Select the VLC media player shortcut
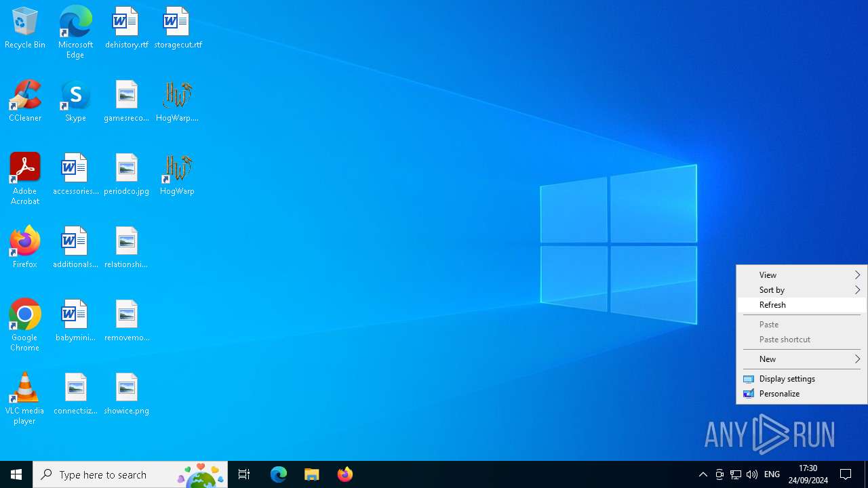Viewport: 868px width, 488px height. [25, 399]
